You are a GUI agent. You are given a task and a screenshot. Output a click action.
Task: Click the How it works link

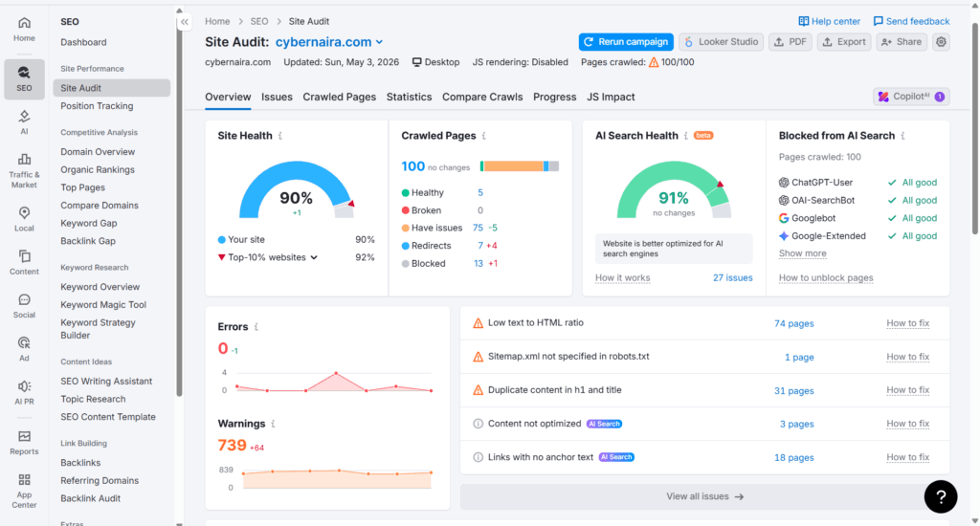(622, 278)
